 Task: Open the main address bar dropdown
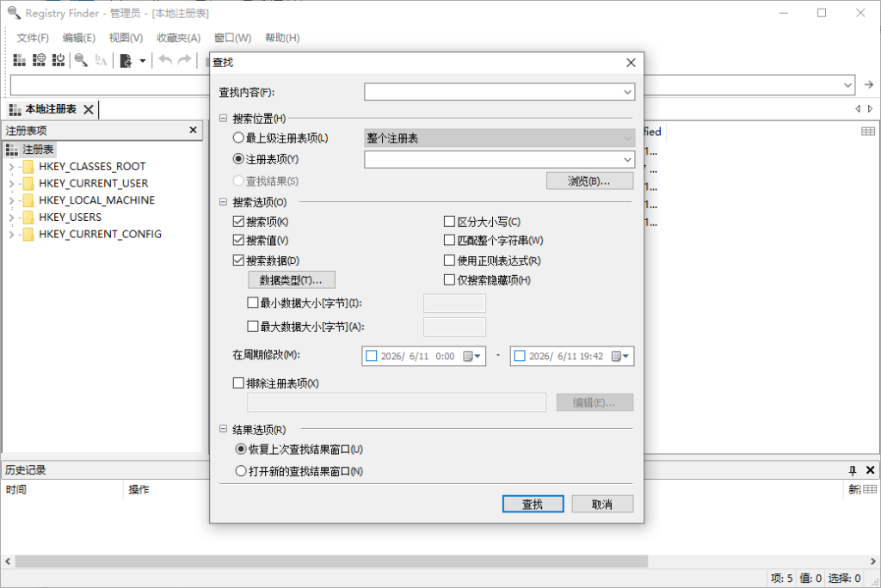[x=847, y=85]
